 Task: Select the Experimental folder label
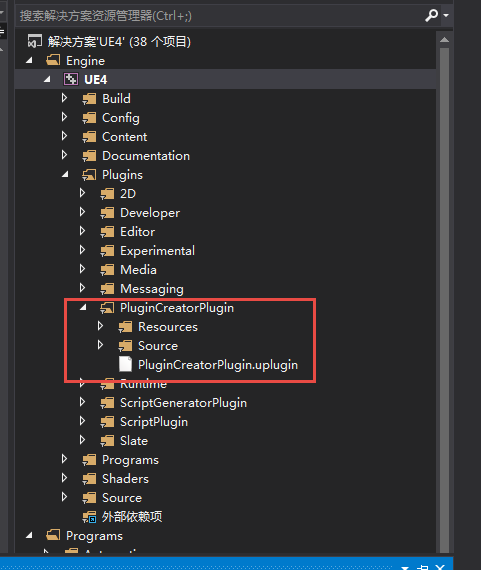click(x=157, y=251)
